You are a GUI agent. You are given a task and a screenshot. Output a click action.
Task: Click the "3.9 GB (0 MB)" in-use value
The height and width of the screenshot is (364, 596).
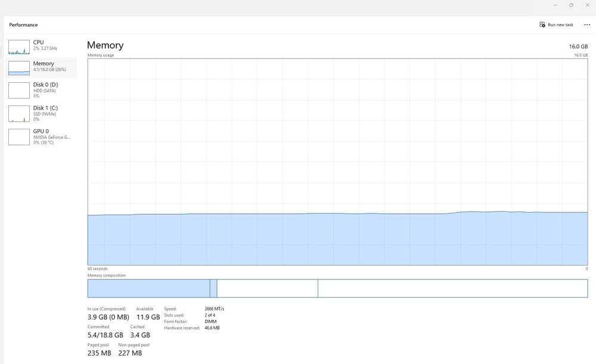[x=108, y=317]
